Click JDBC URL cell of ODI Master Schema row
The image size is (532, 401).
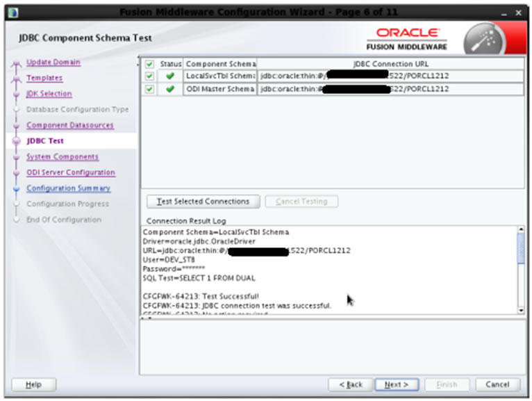390,89
